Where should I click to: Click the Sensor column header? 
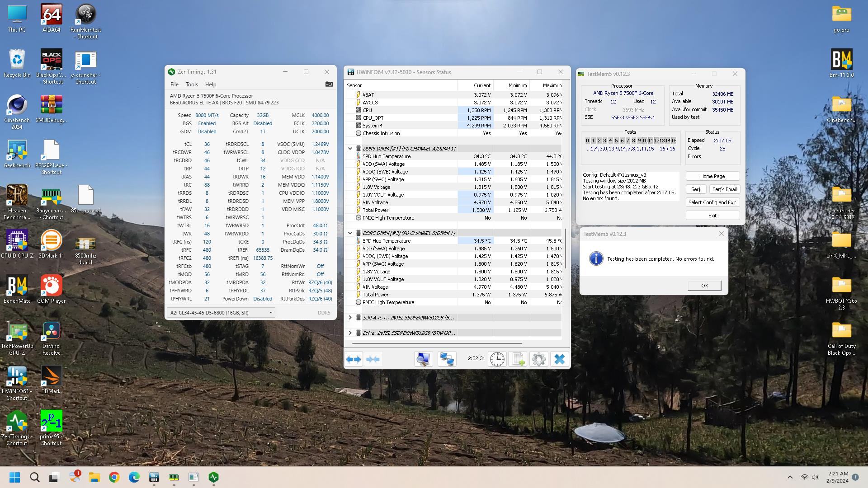click(x=401, y=85)
